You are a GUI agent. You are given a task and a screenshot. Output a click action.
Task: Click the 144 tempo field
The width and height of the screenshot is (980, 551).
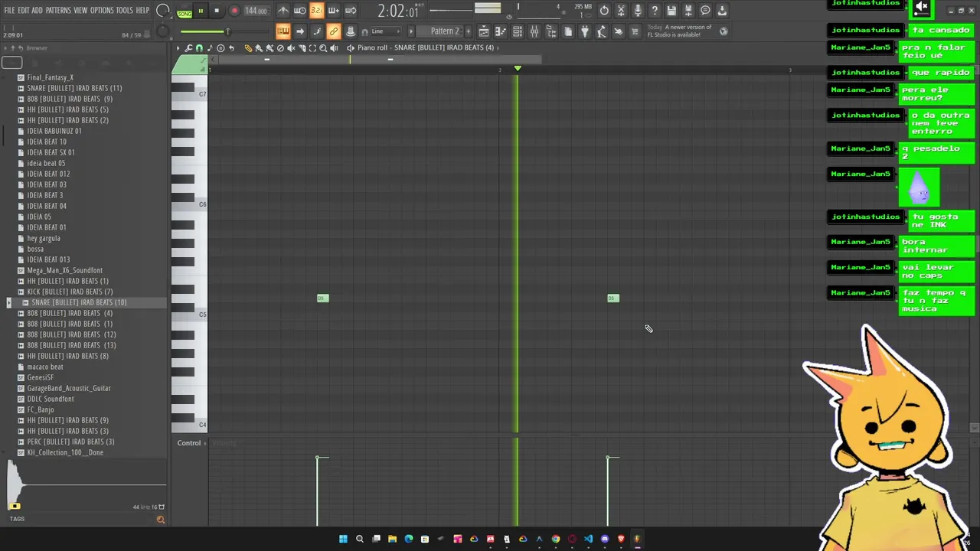(x=256, y=11)
